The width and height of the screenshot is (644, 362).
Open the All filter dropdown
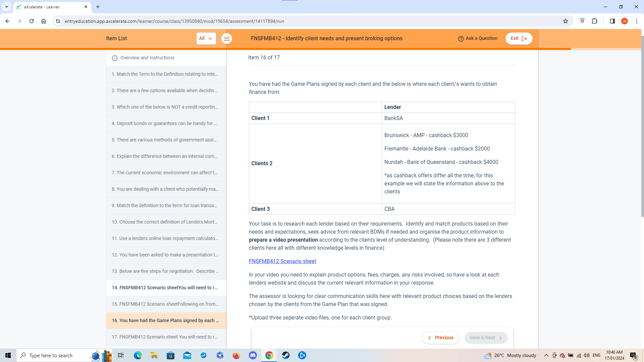coord(206,39)
